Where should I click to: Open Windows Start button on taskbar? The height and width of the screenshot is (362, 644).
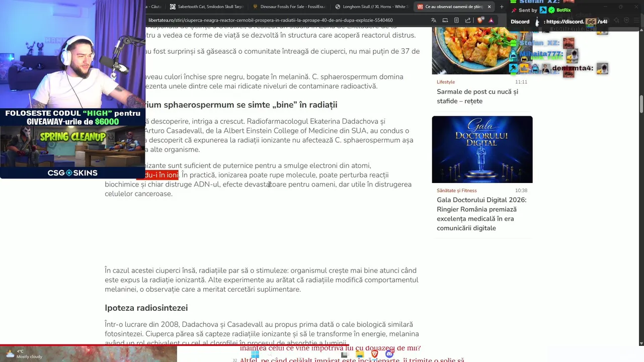point(255,354)
